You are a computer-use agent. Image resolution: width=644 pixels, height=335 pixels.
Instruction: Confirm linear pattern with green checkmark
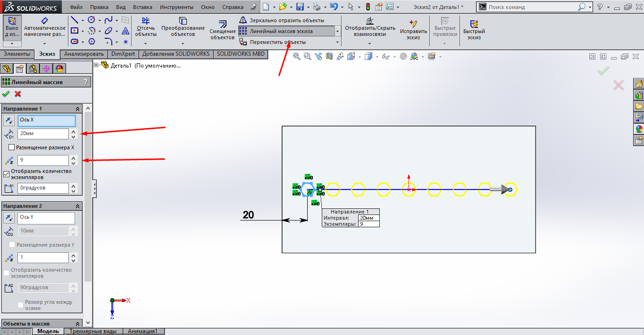coord(6,94)
